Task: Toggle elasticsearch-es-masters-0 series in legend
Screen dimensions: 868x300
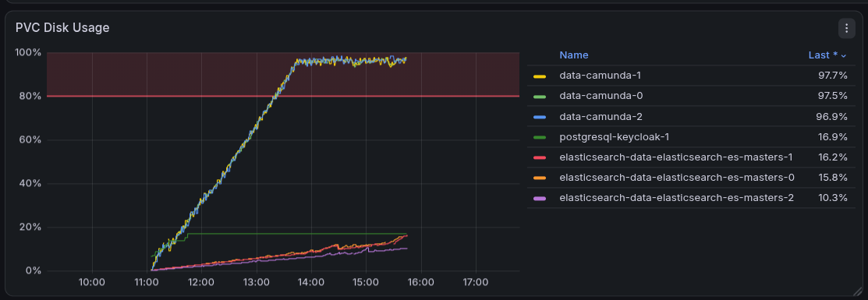Action: [x=677, y=177]
